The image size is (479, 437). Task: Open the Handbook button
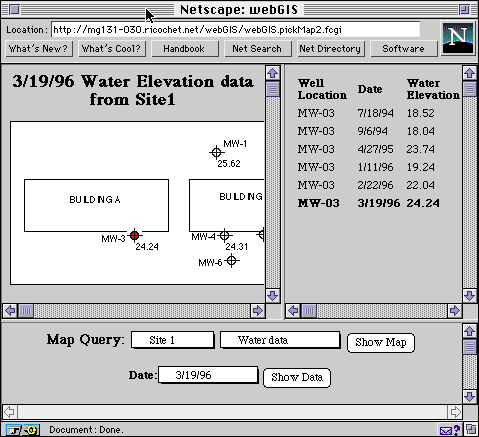tap(185, 49)
